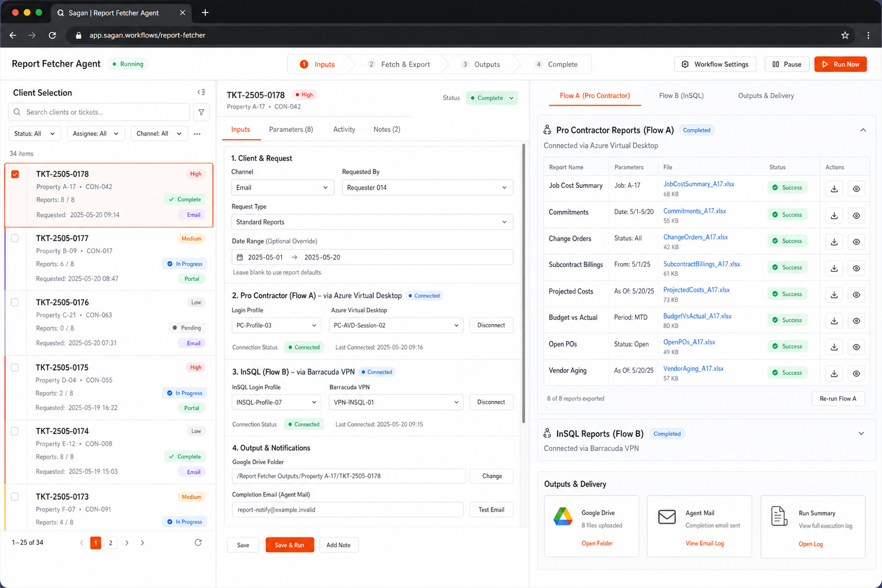Click the calendar icon in Date Range
Viewport: 882px width, 588px height.
click(x=240, y=257)
